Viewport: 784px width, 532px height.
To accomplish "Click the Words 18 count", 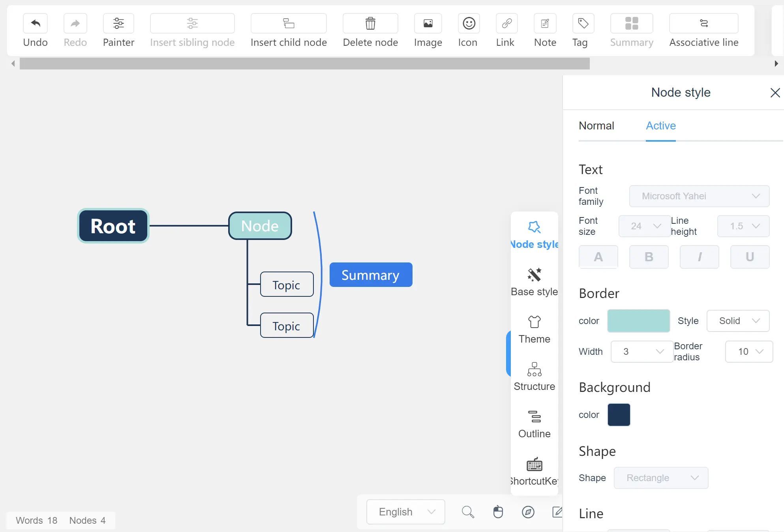I will [x=36, y=521].
